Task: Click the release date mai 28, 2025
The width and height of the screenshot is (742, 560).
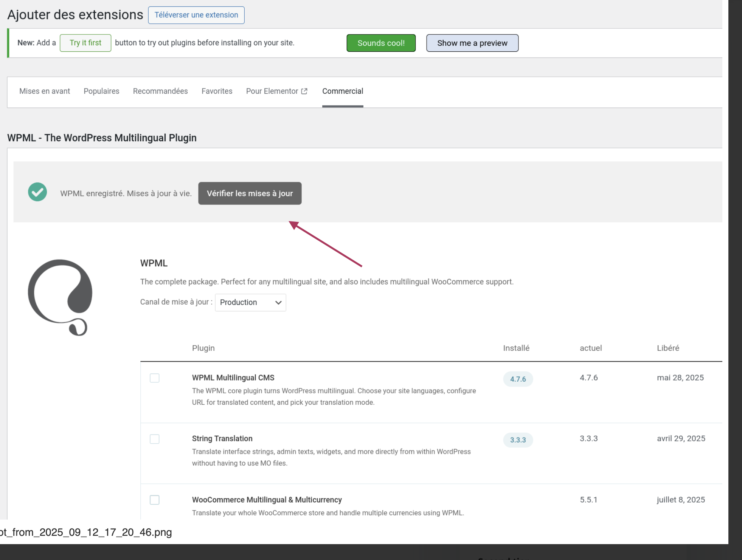Action: (x=680, y=377)
